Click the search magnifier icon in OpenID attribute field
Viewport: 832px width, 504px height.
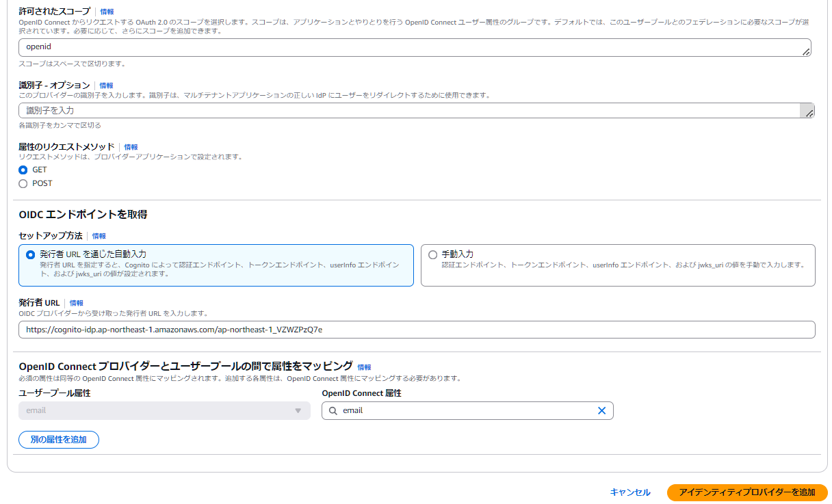(333, 411)
